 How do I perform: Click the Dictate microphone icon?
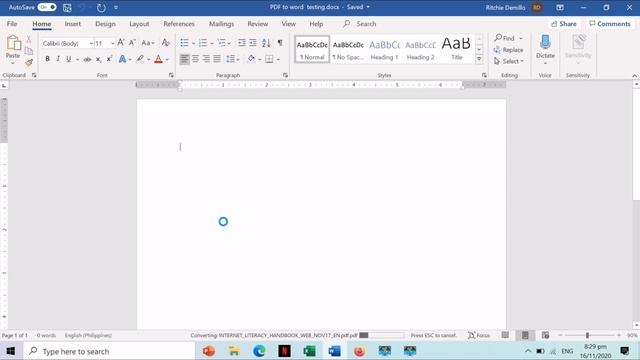[x=545, y=42]
